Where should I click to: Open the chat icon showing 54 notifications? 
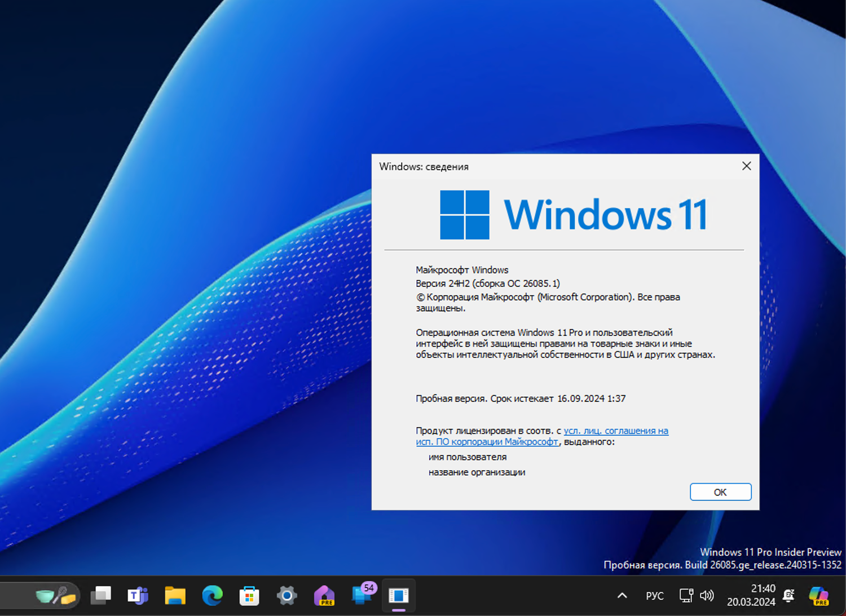[x=362, y=596]
